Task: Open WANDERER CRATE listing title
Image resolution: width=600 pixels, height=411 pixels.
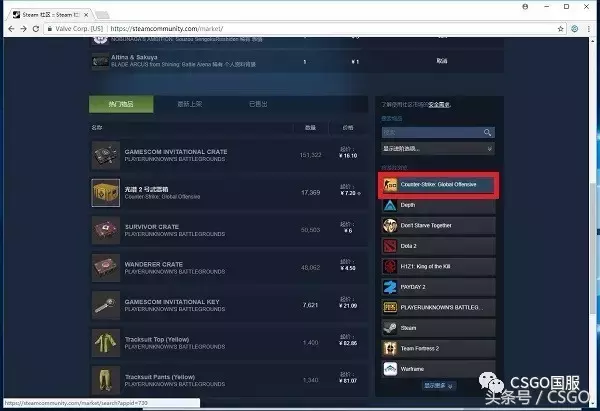Action: (154, 264)
